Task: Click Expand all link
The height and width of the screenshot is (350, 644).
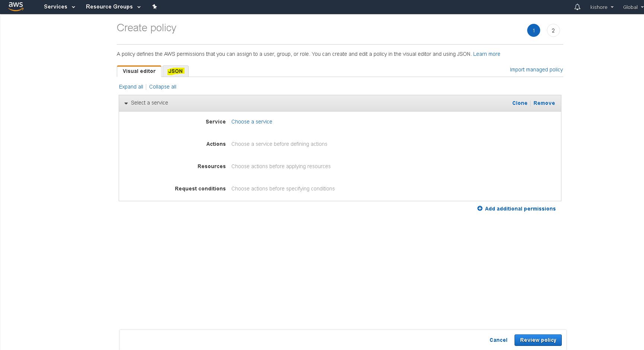Action: coord(131,87)
